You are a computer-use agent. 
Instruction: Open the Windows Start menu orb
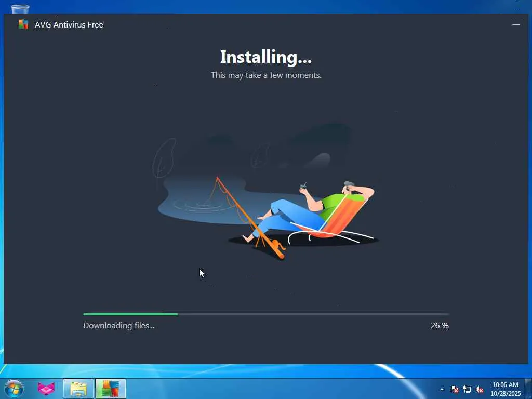pos(14,389)
